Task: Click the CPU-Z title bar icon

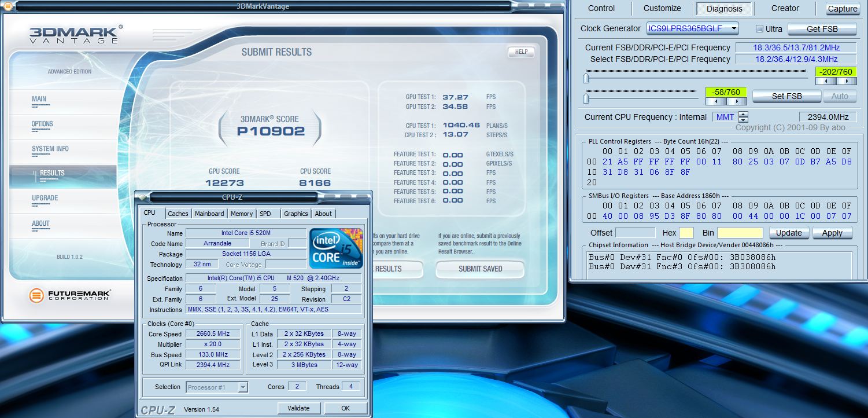Action: pyautogui.click(x=143, y=197)
